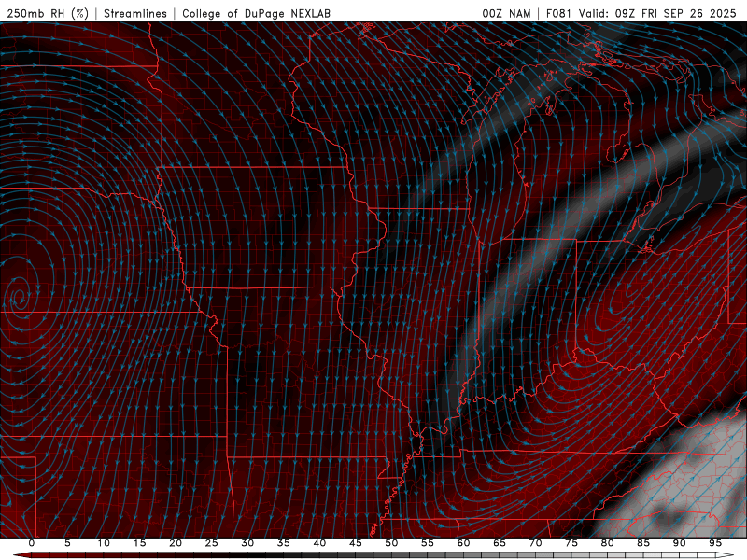747x560 pixels.
Task: Click the colorbar label "55"
Action: pyautogui.click(x=428, y=543)
